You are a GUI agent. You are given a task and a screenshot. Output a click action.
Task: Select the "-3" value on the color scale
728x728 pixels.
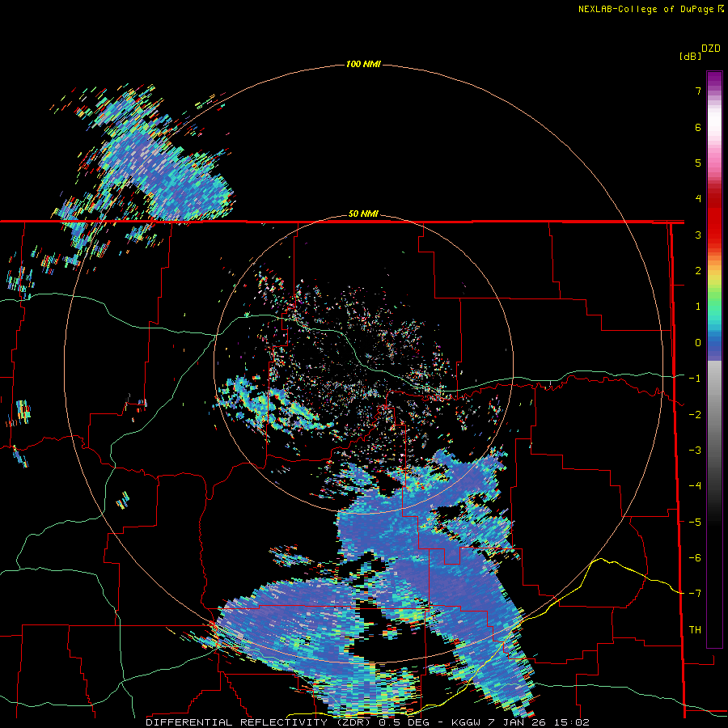[695, 451]
